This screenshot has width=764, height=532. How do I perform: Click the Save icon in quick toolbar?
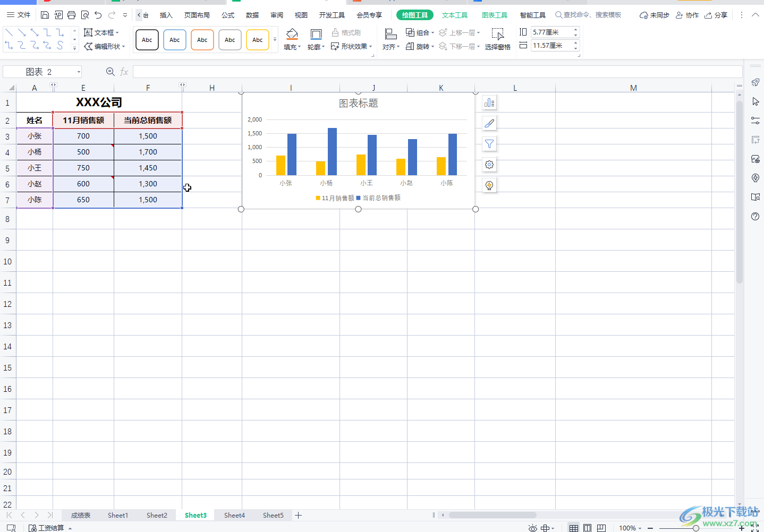click(45, 15)
